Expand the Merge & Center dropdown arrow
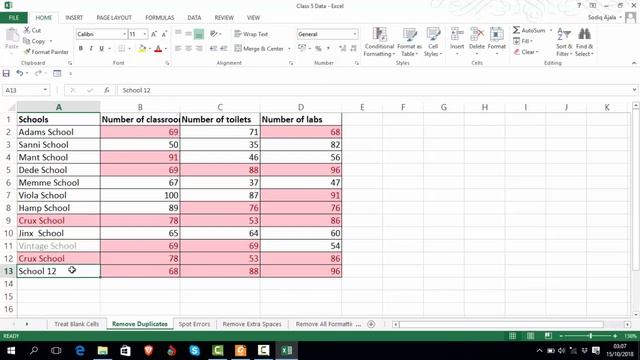Image resolution: width=640 pixels, height=360 pixels. point(289,49)
